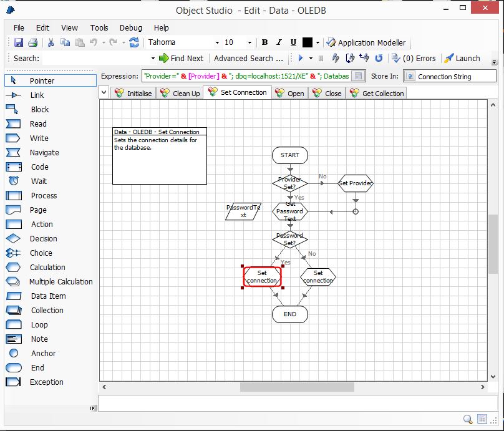Click the black font color swatch
Image resolution: width=504 pixels, height=431 pixels.
[x=308, y=43]
